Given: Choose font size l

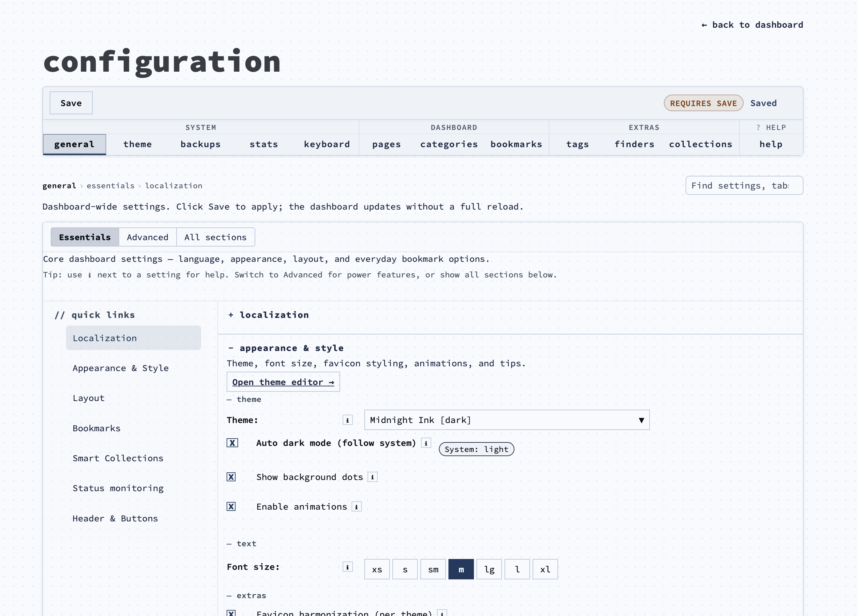Looking at the screenshot, I should pyautogui.click(x=517, y=569).
